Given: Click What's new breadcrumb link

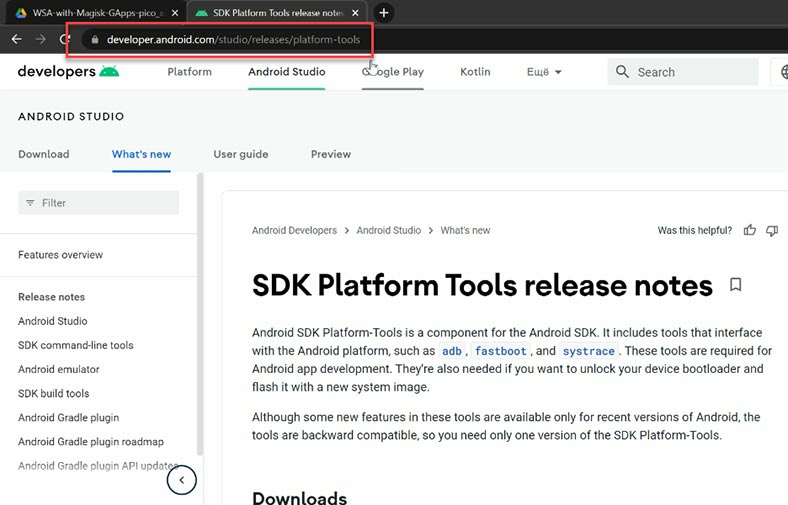Looking at the screenshot, I should point(465,230).
